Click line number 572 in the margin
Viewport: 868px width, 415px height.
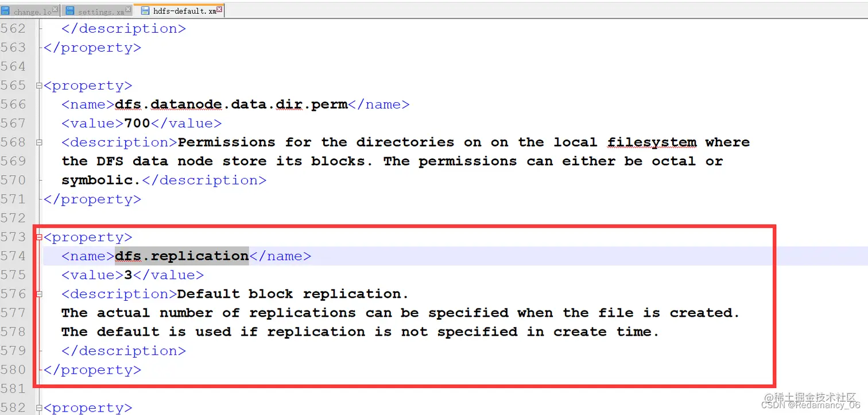point(14,218)
